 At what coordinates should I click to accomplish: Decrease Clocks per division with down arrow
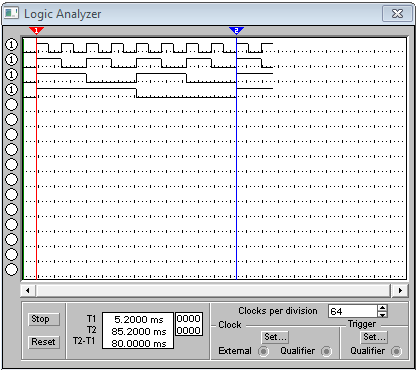point(383,314)
